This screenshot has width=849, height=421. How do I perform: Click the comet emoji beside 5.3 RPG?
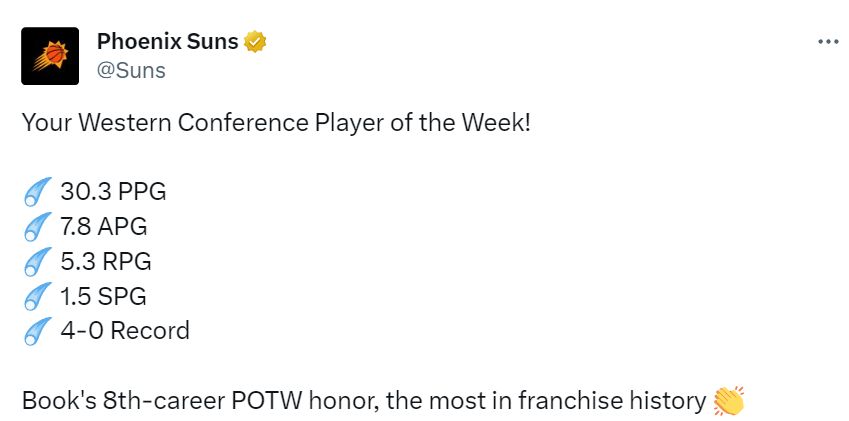point(36,261)
